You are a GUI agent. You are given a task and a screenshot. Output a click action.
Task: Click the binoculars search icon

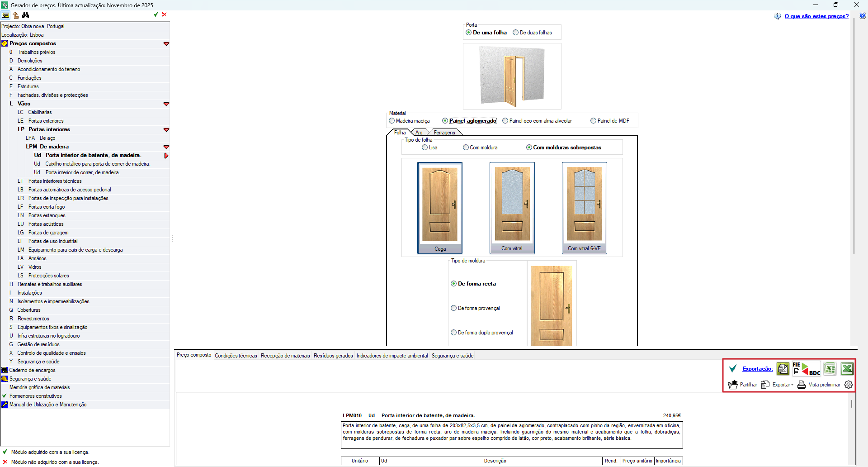point(26,15)
